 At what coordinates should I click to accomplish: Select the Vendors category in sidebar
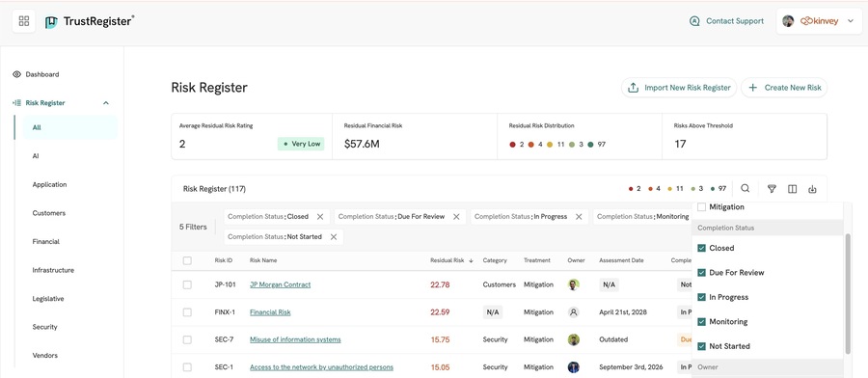(44, 355)
